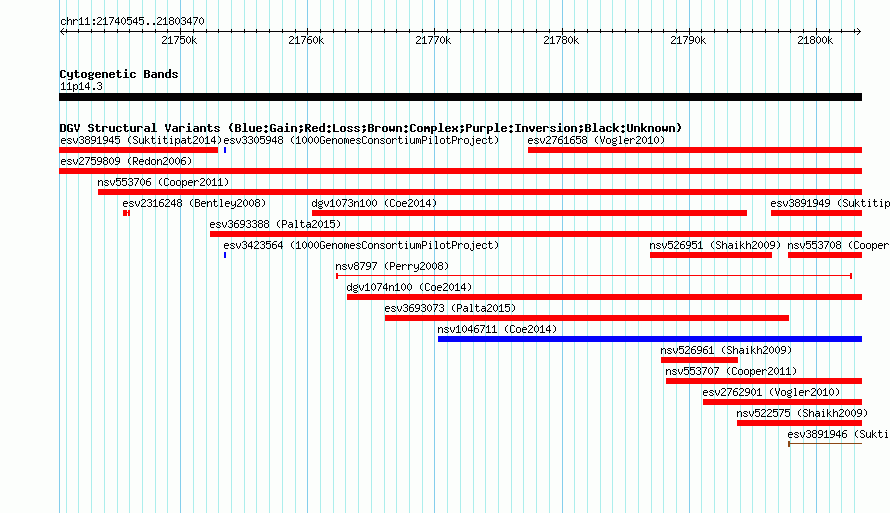Click the esv3891946 variant label
890x513 pixels.
[838, 434]
